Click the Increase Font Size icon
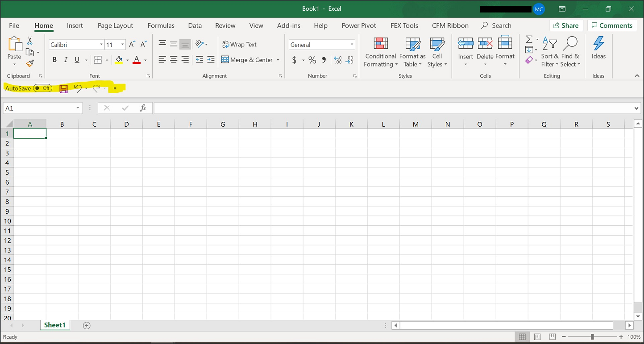Viewport: 644px width, 344px height. (132, 44)
